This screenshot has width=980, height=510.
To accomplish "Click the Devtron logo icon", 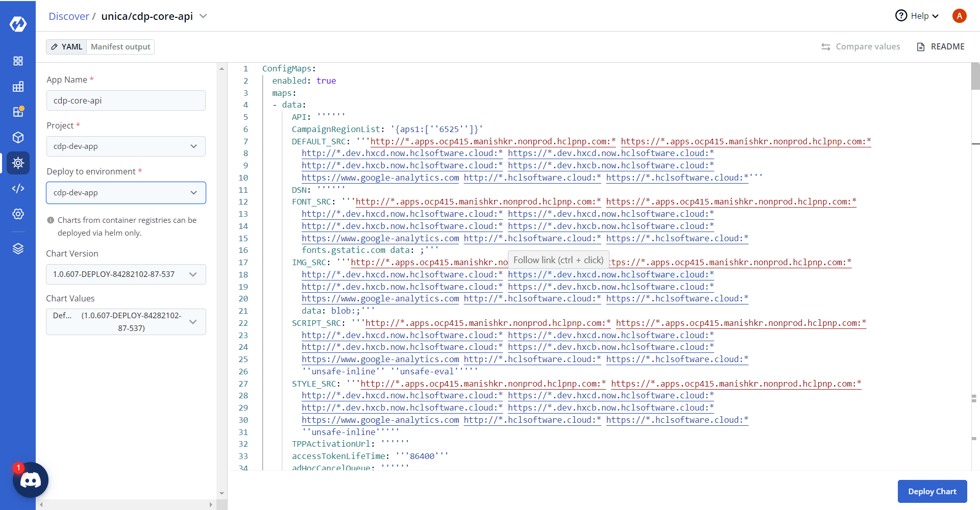I will tap(18, 23).
